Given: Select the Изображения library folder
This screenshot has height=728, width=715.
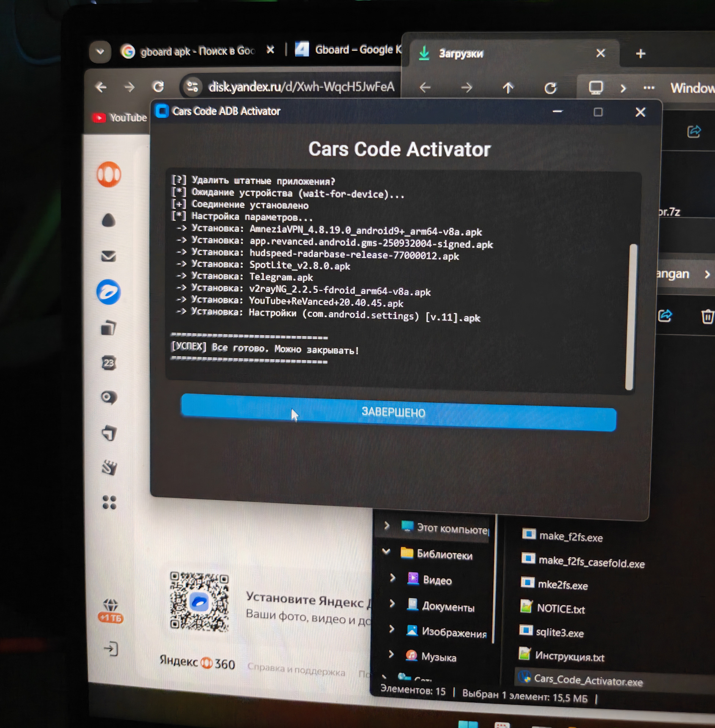Looking at the screenshot, I should point(446,632).
